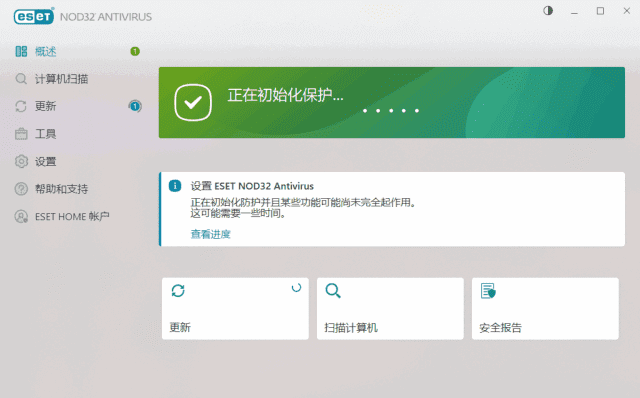Click the checkmark shield icon in the green banner
Screen dimensions: 640x398
coord(193,102)
